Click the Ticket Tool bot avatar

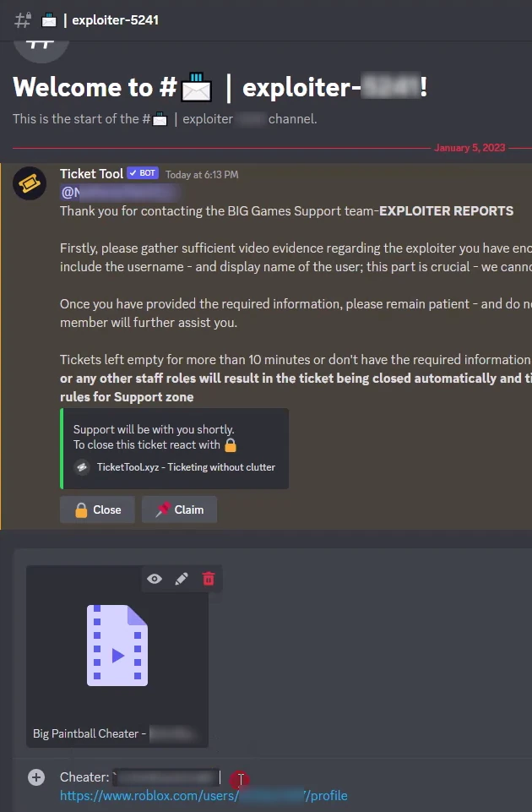[30, 183]
